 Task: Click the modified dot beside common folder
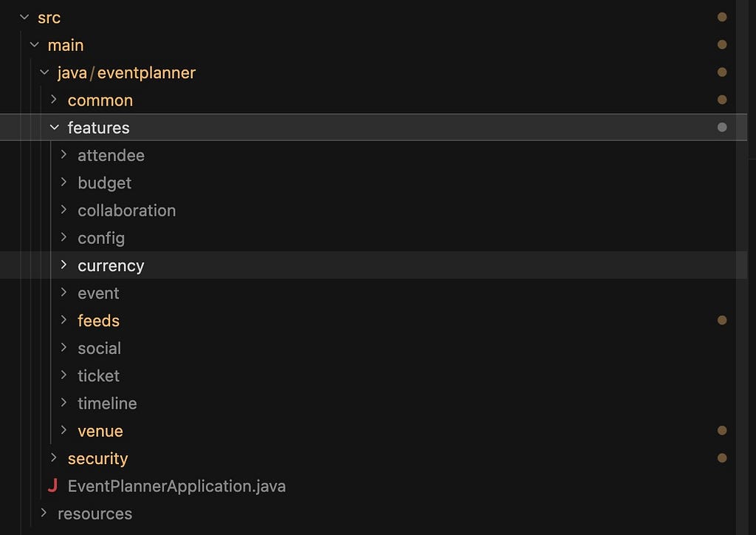722,100
